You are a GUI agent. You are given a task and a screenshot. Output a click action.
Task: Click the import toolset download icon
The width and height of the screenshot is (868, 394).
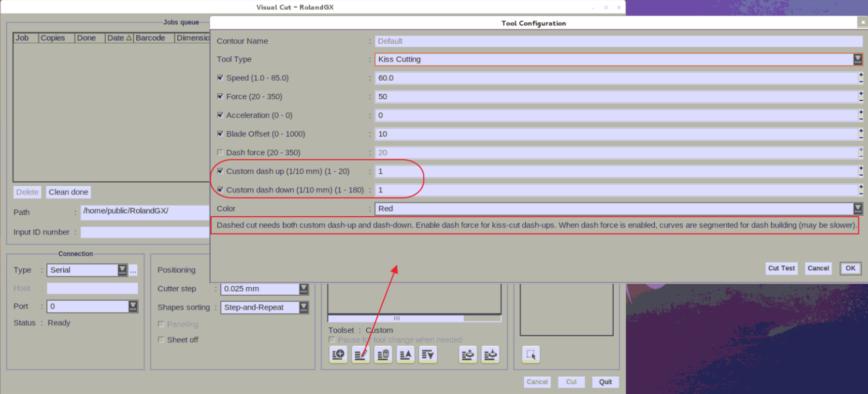click(490, 354)
